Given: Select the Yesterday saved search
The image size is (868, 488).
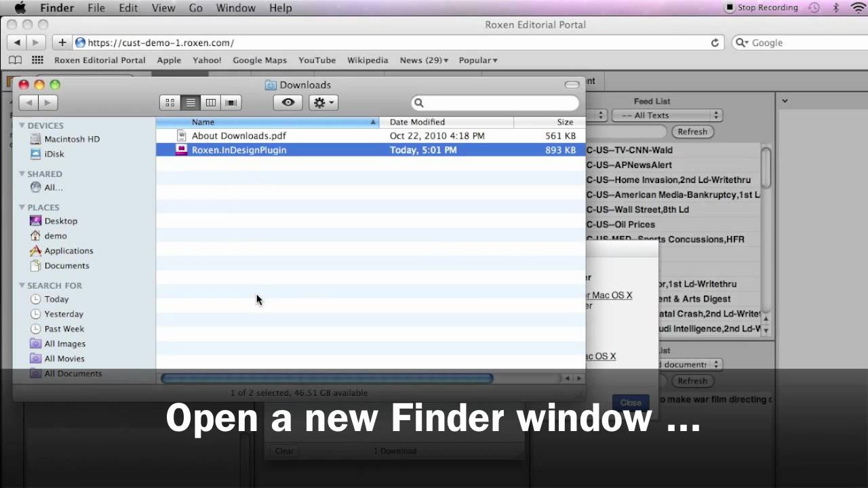Looking at the screenshot, I should pos(57,314).
